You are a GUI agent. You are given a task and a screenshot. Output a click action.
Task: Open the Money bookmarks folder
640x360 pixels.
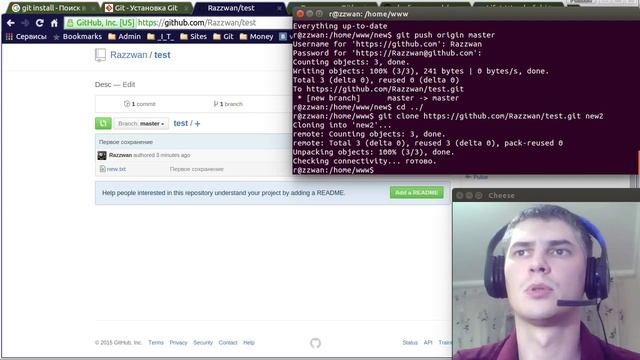point(256,37)
